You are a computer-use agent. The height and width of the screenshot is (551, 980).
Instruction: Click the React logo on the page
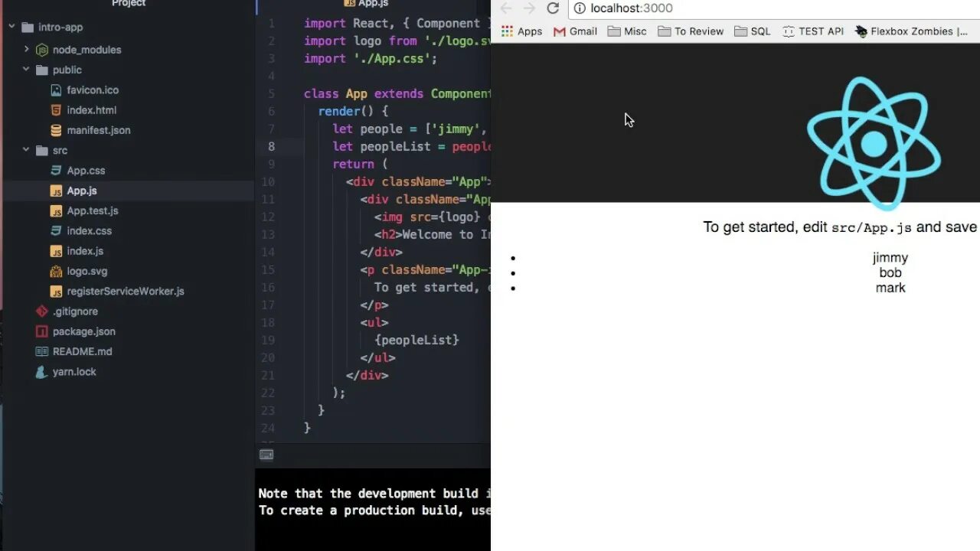[874, 143]
